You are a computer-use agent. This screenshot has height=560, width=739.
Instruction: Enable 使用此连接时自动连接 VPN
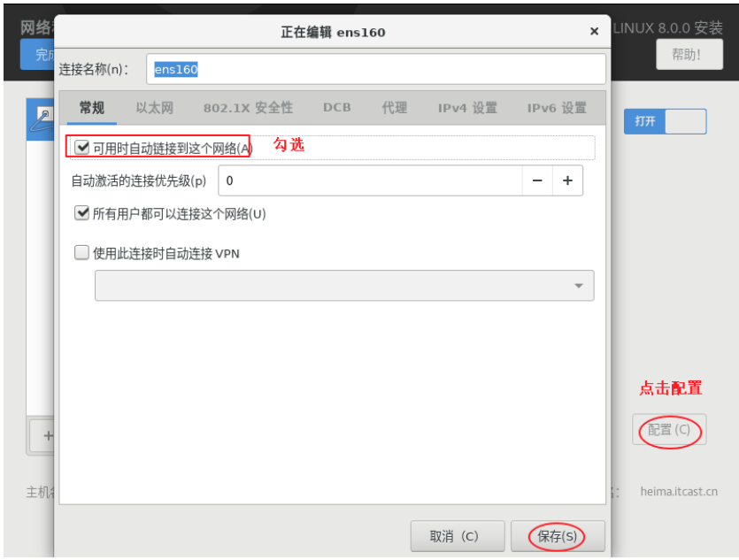click(x=79, y=250)
